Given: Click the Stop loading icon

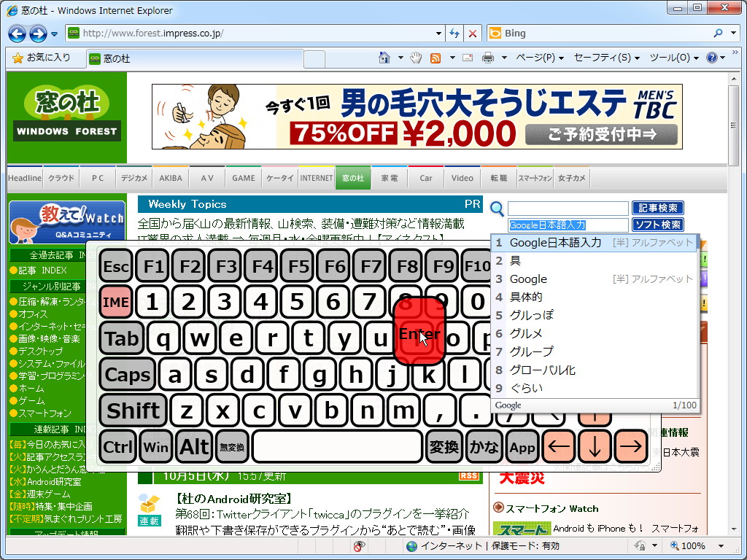Looking at the screenshot, I should [471, 34].
